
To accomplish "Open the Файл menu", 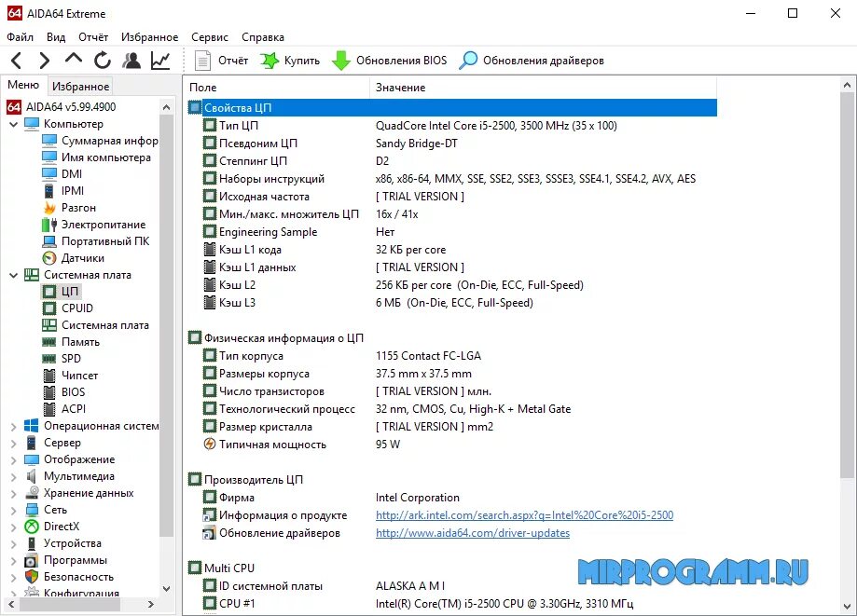I will [x=21, y=37].
